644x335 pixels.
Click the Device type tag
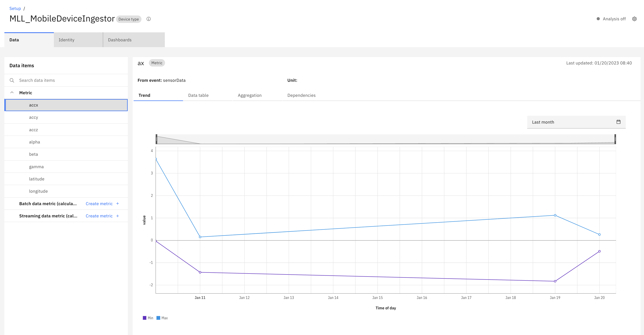pyautogui.click(x=129, y=19)
